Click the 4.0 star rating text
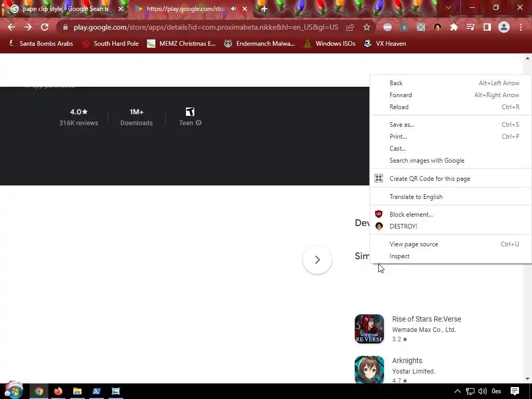 (x=79, y=112)
